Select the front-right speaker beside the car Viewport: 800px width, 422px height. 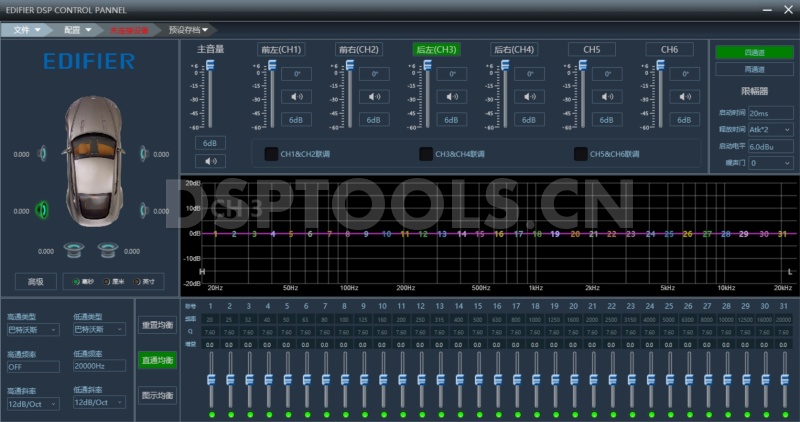click(145, 153)
